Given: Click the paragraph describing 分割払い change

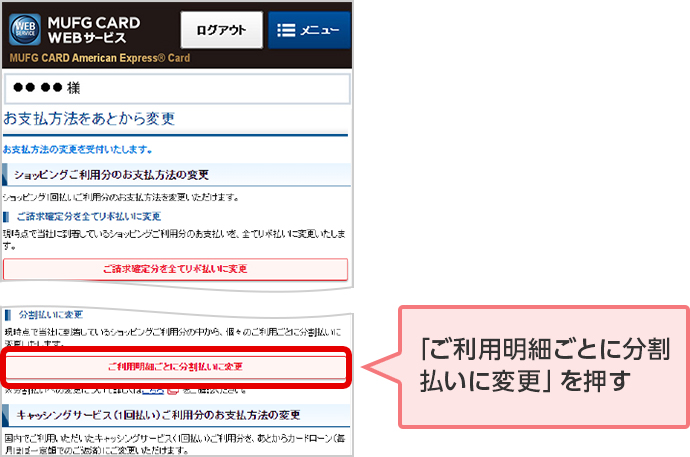Looking at the screenshot, I should 175,335.
